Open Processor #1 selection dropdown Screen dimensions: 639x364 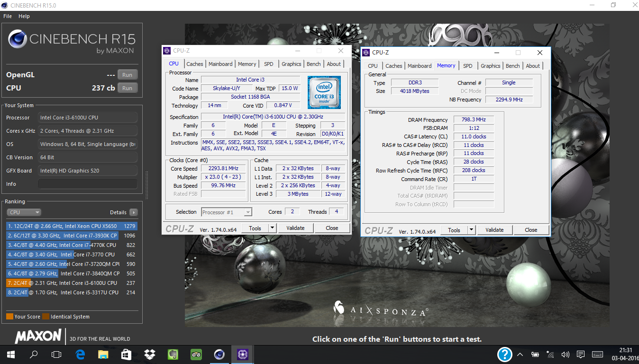click(x=227, y=212)
